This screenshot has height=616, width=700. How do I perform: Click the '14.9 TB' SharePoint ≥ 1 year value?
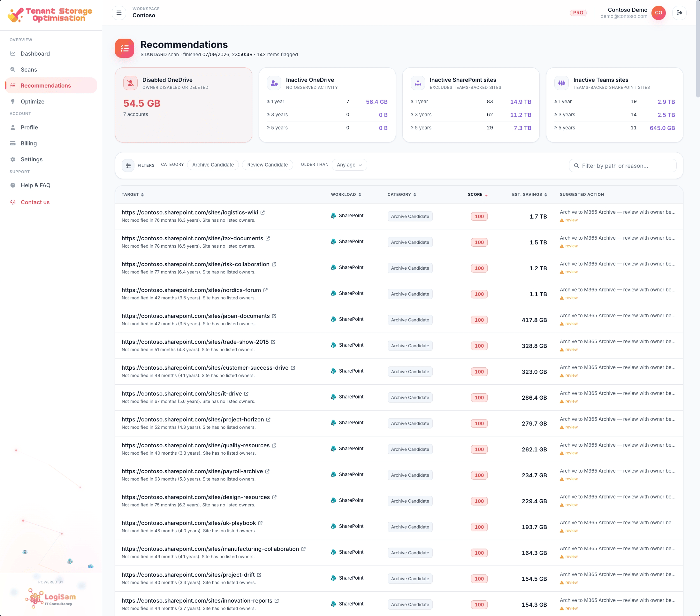521,102
